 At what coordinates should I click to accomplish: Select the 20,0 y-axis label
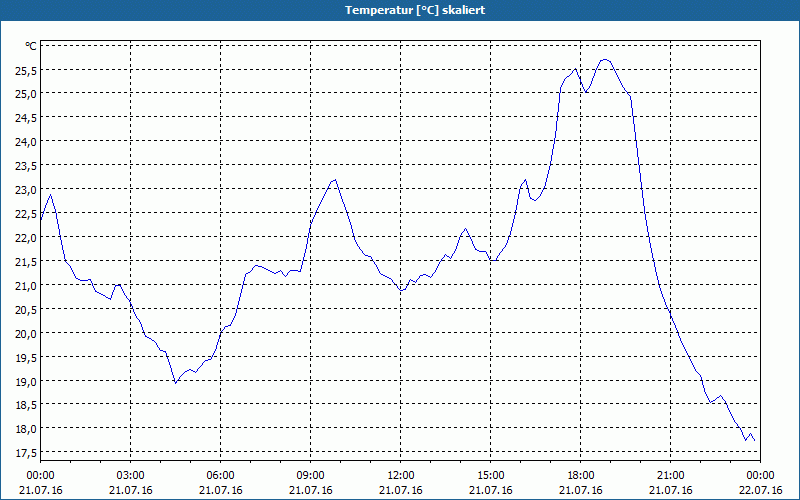[x=26, y=334]
